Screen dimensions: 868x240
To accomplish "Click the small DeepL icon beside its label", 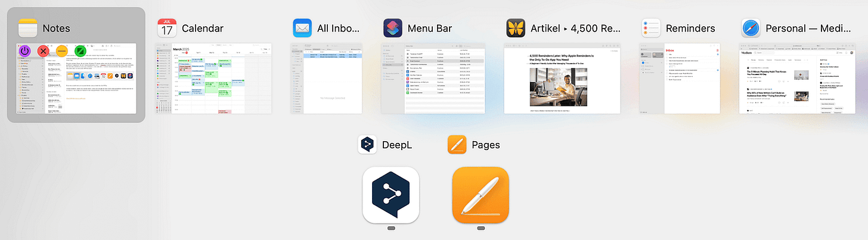I will 367,145.
